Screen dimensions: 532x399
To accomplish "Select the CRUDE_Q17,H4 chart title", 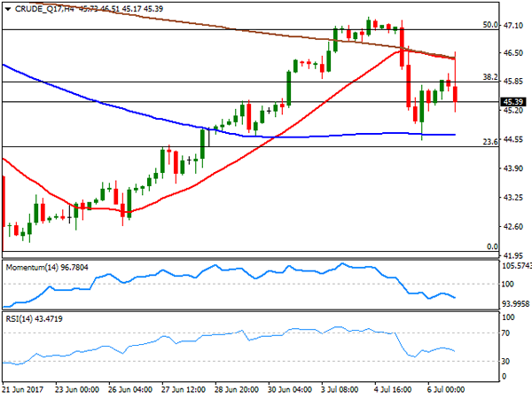I will pyautogui.click(x=44, y=9).
